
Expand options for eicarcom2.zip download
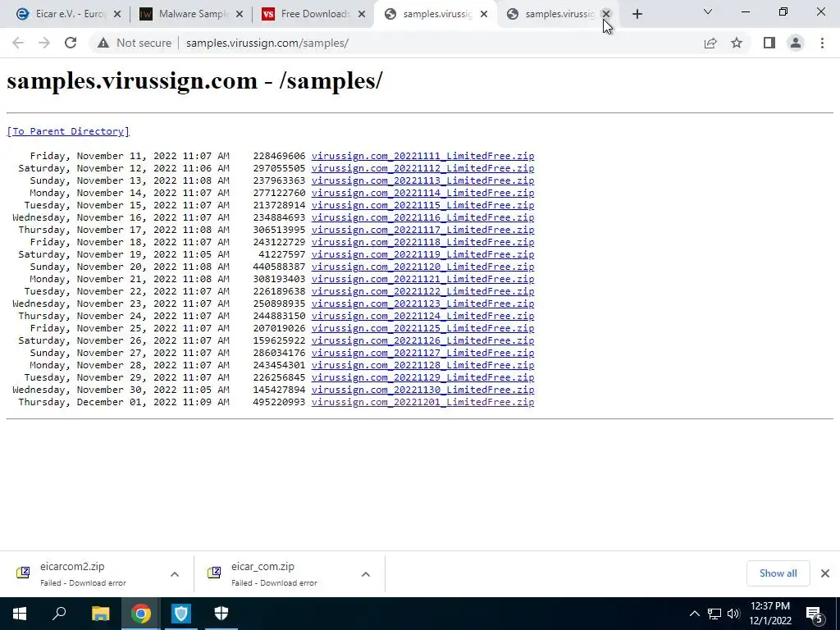(x=175, y=574)
